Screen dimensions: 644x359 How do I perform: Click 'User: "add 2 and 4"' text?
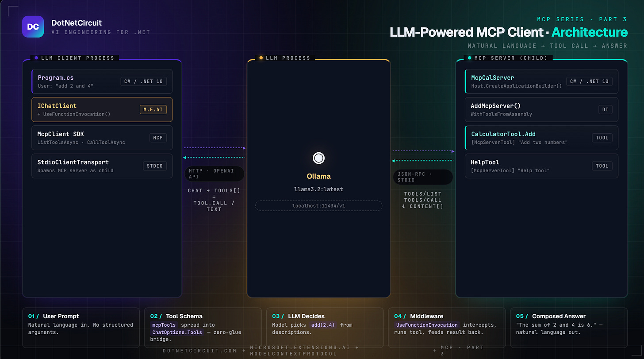point(65,86)
